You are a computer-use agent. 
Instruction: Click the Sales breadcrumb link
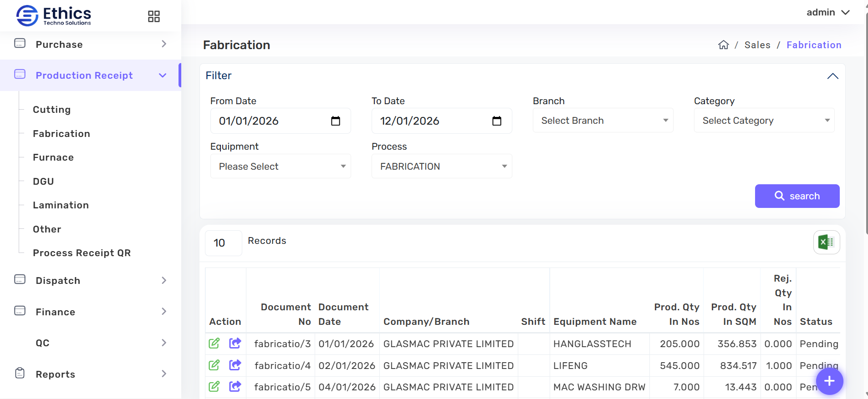757,45
